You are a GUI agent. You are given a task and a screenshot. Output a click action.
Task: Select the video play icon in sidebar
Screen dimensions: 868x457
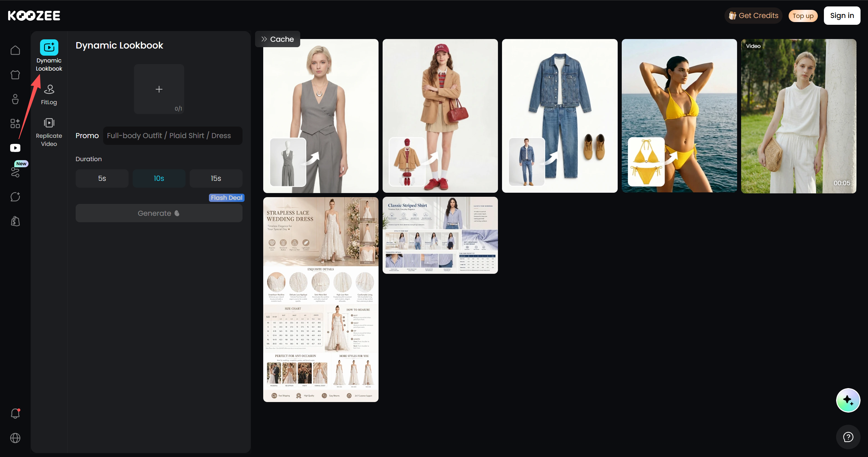tap(15, 148)
